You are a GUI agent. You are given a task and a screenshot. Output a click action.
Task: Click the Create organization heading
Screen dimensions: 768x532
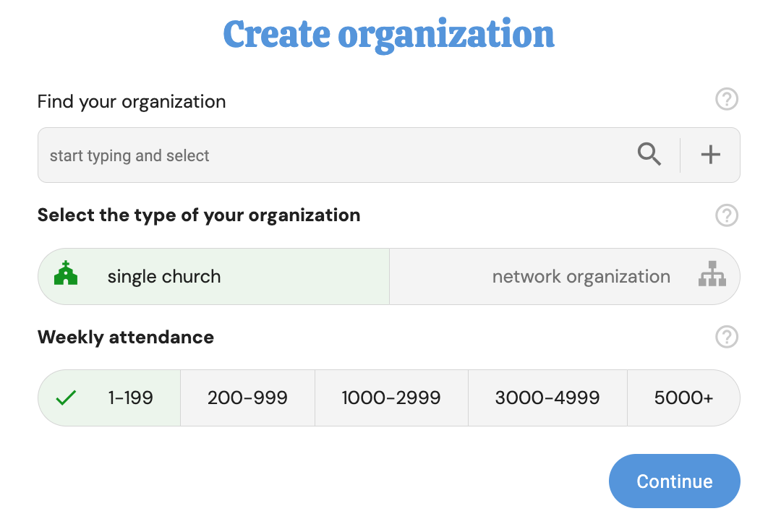pos(388,34)
